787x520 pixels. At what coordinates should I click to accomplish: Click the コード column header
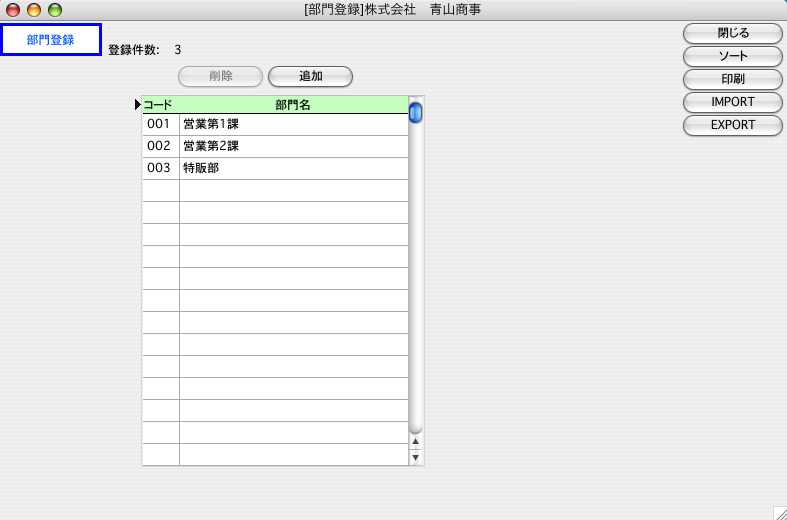pos(159,104)
